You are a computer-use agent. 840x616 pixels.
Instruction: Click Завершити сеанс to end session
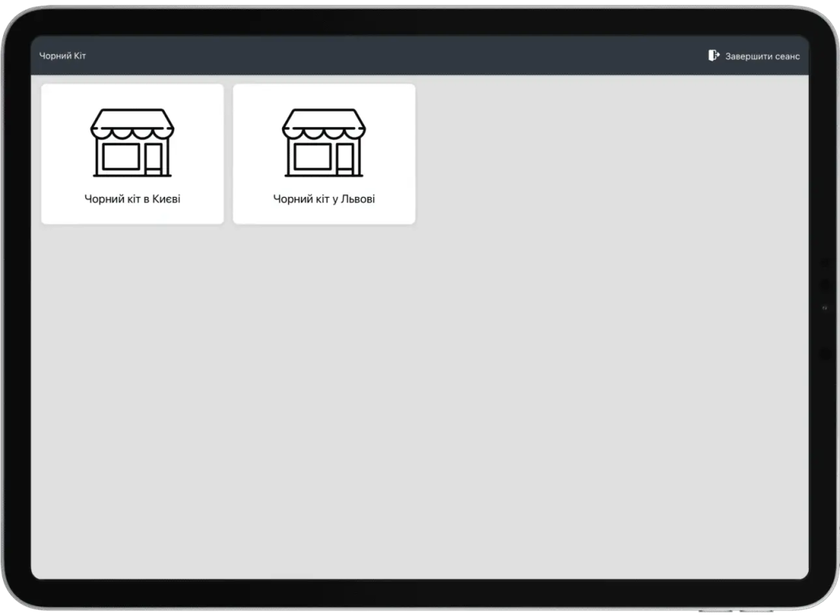pyautogui.click(x=762, y=57)
